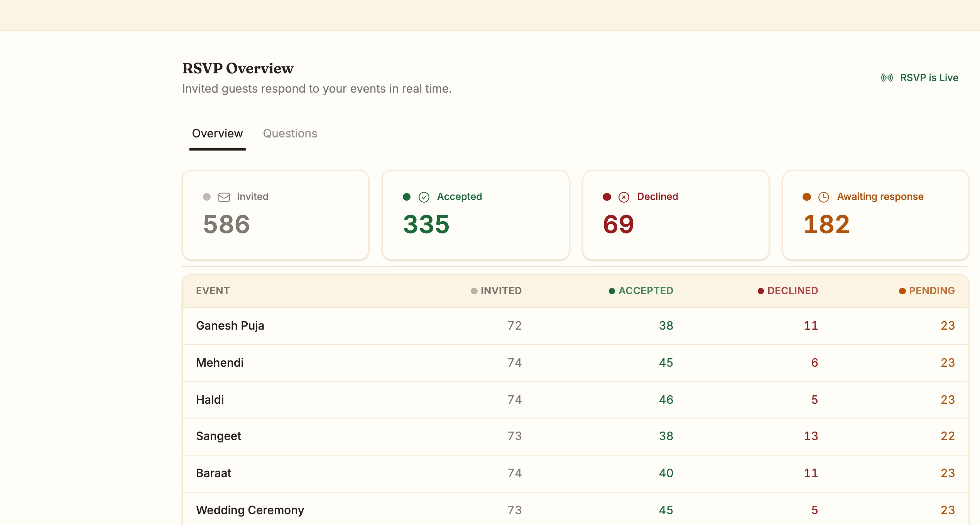Click Wedding Ceremony declined count 5
This screenshot has height=525, width=980.
815,510
